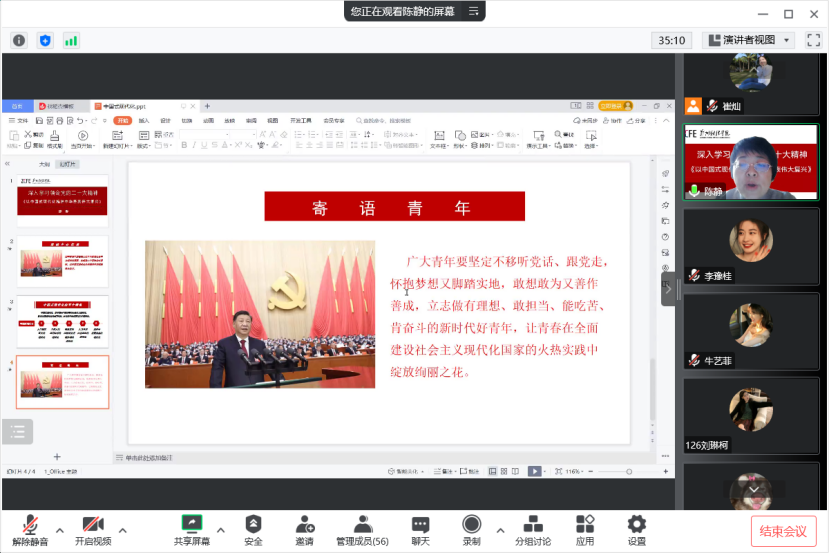Turn on camera with 开启视频
Viewport: 830px width, 553px height.
tap(93, 525)
